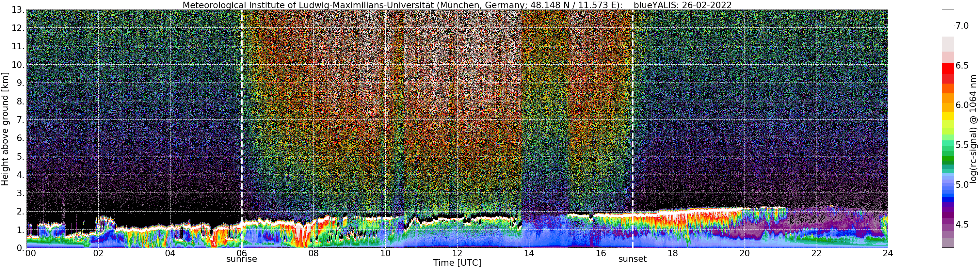The image size is (980, 269).
Task: Click the red segment of the colorbar
Action: tap(948, 69)
